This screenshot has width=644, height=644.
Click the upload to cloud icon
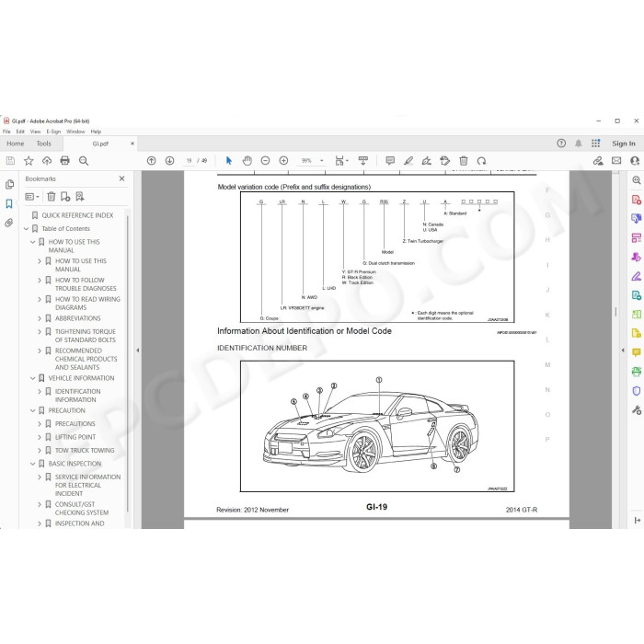tap(47, 161)
